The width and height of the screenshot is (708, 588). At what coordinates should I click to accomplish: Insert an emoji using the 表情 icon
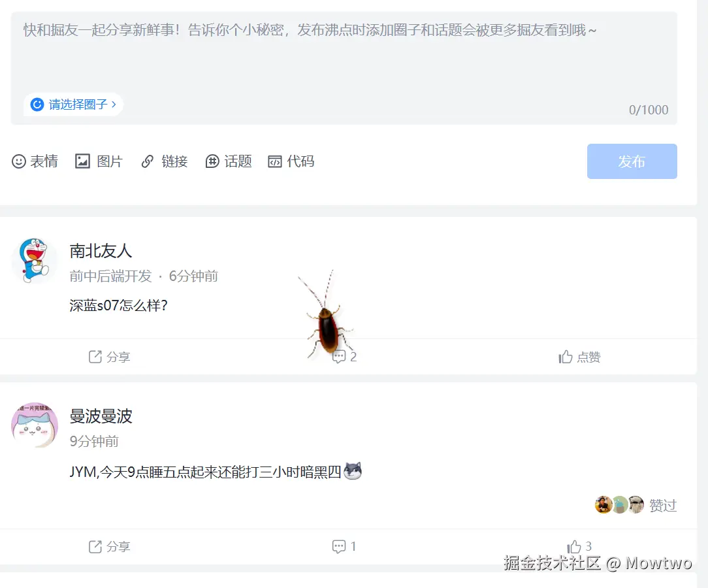tap(35, 161)
